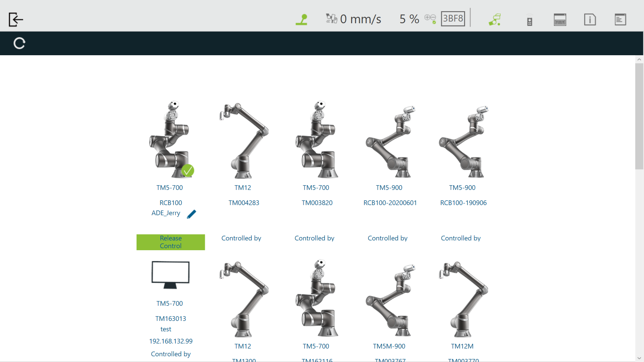This screenshot has height=362, width=644.
Task: Open the 5 % speed setting
Action: tap(409, 19)
